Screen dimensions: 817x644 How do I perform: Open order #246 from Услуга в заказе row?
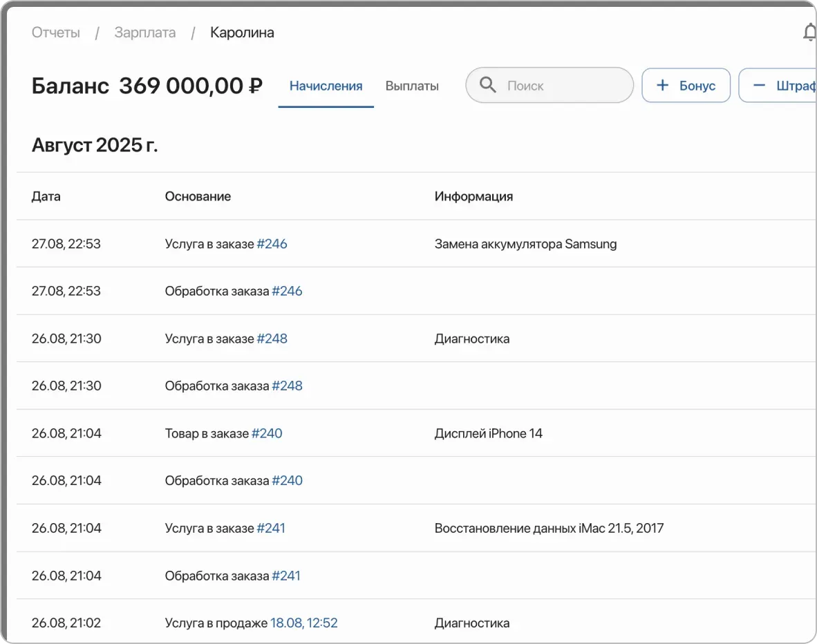tap(272, 243)
